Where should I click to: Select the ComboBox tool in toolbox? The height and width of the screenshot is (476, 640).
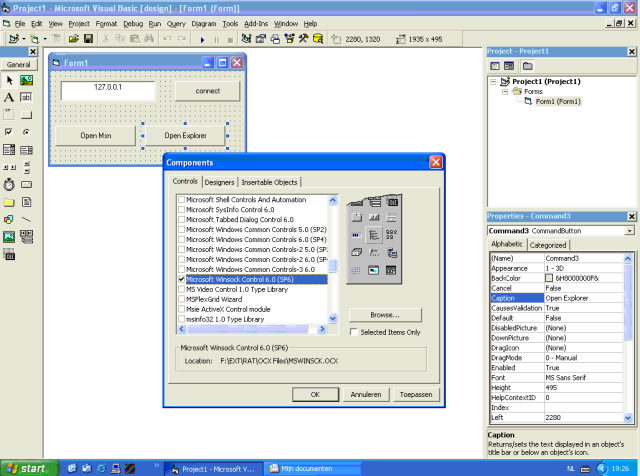coord(9,150)
